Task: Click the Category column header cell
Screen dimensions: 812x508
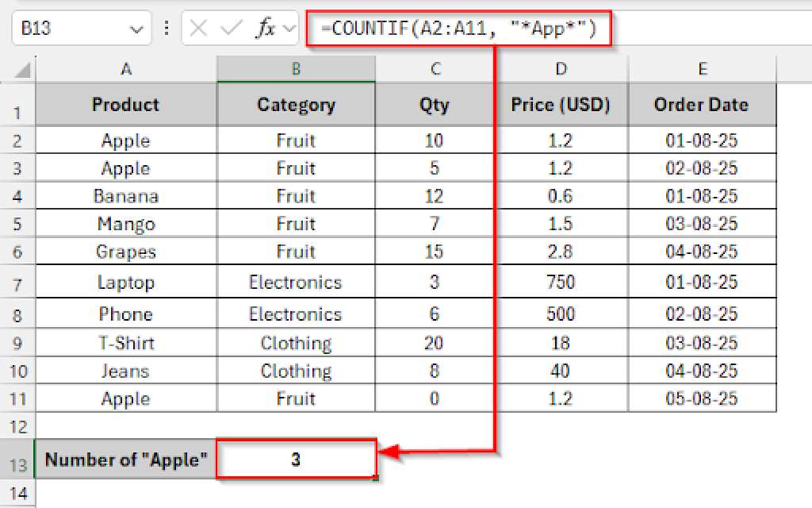Action: [x=296, y=104]
